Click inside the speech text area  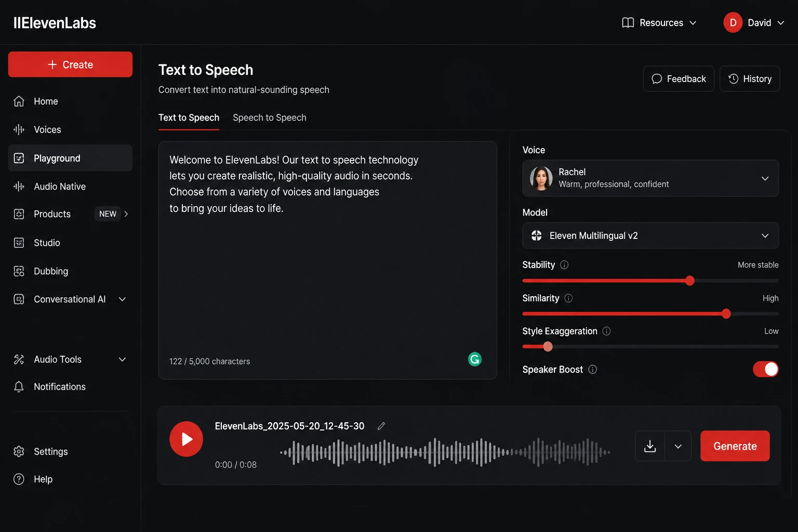click(328, 260)
